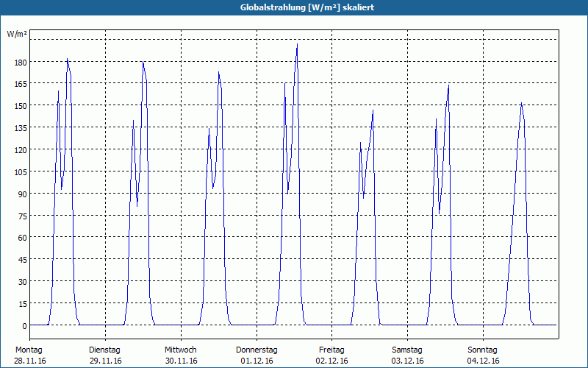Click the 120 y-axis label
Viewport: 588px width, 368px height.
[21, 150]
